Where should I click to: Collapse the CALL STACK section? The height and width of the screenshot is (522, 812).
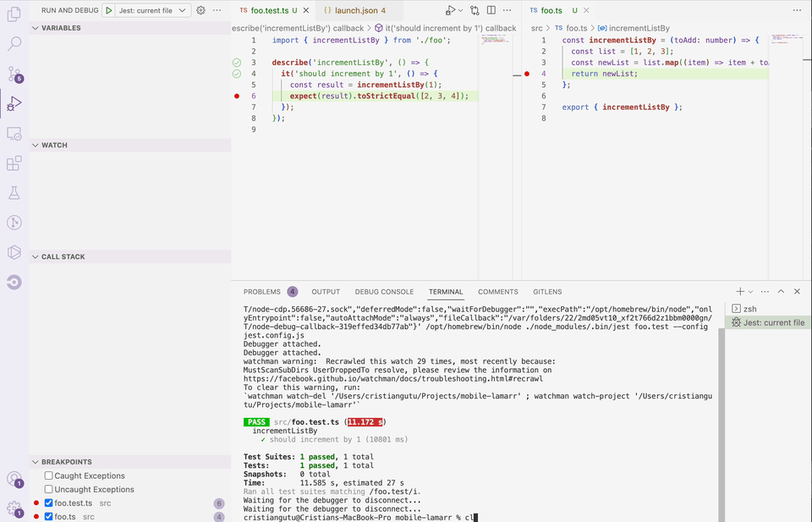click(63, 256)
